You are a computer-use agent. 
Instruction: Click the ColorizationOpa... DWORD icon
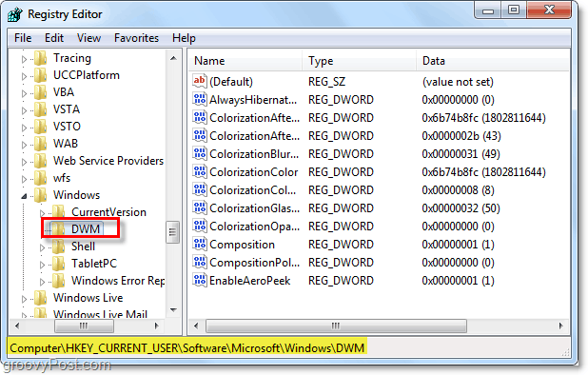(200, 227)
